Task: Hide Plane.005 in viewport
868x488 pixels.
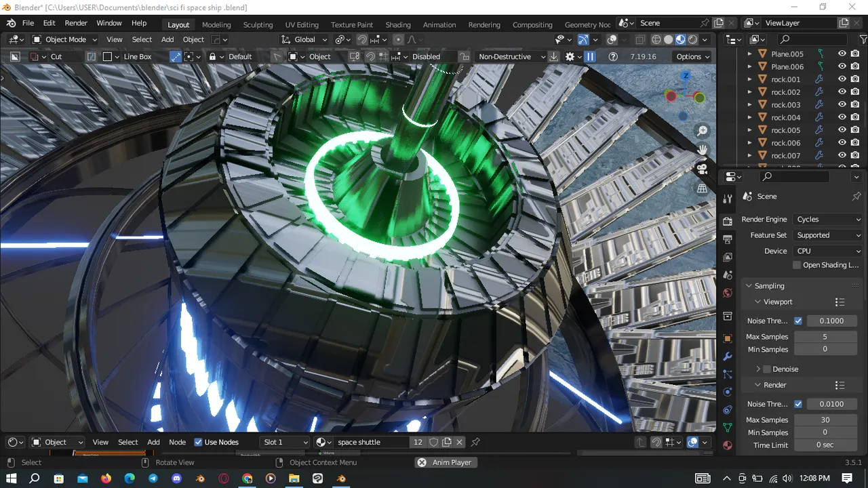Action: click(x=842, y=54)
